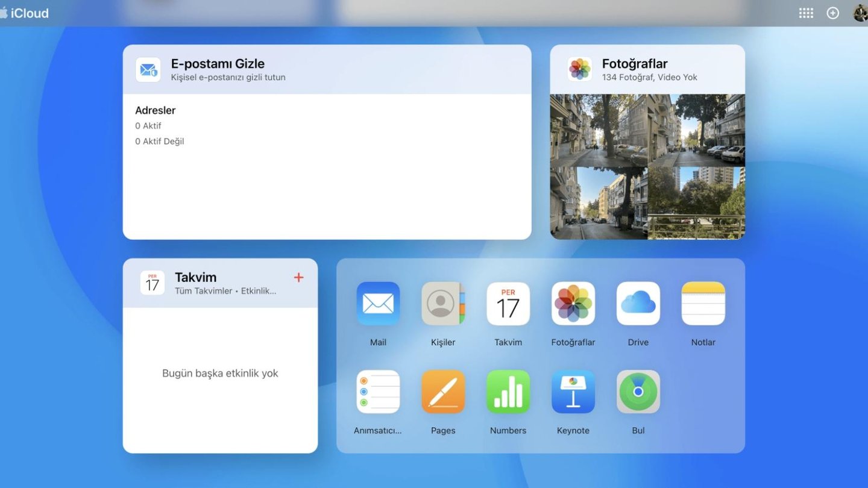Click the Apple iCloud logo
Viewport: 868px width, 488px height.
coord(24,13)
